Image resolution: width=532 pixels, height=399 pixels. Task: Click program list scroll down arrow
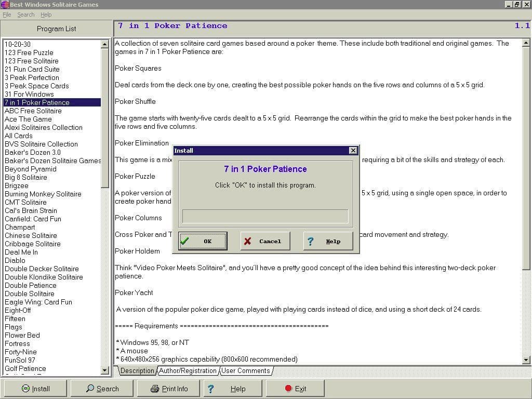105,370
